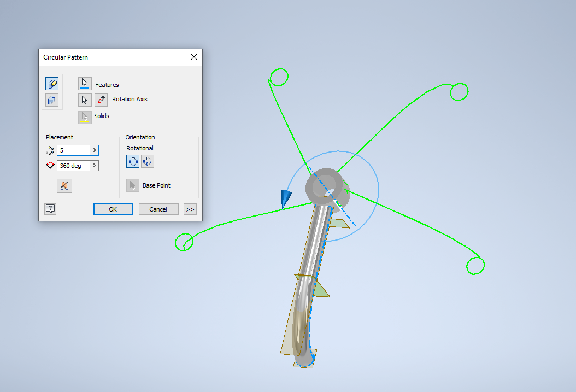
Task: Close the Circular Pattern dialog window
Action: (x=193, y=57)
